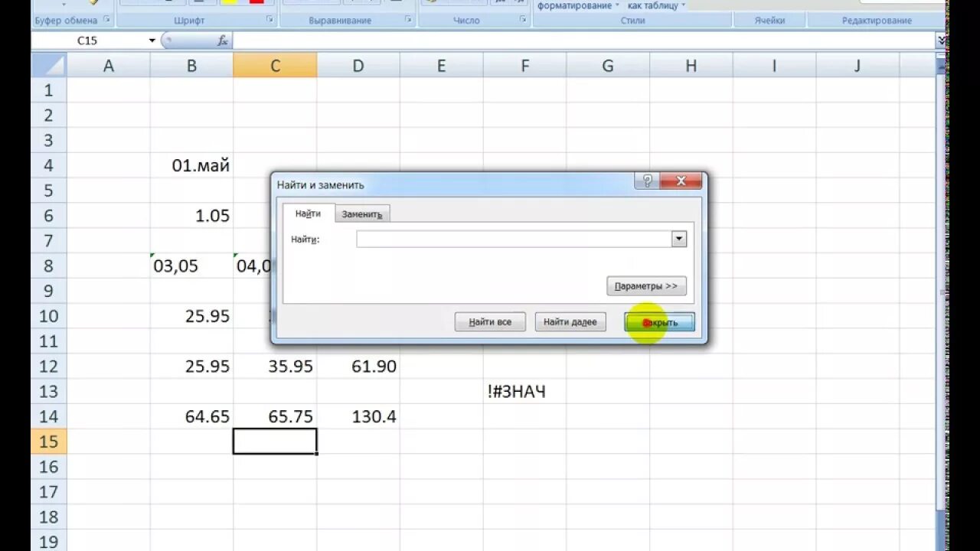Switch to the Заменить tab
Image resolution: width=980 pixels, height=551 pixels.
click(x=362, y=214)
